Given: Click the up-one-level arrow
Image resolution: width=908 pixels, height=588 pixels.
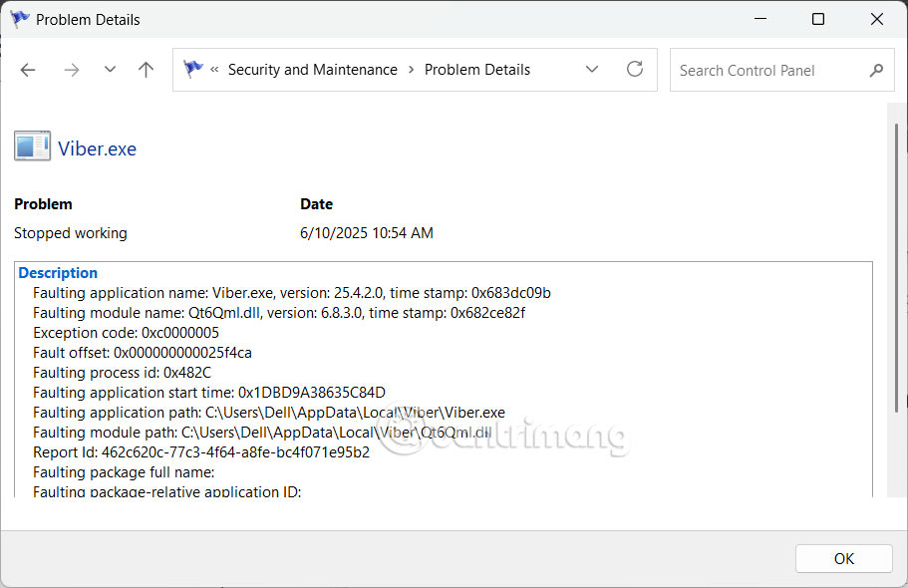Looking at the screenshot, I should point(145,70).
